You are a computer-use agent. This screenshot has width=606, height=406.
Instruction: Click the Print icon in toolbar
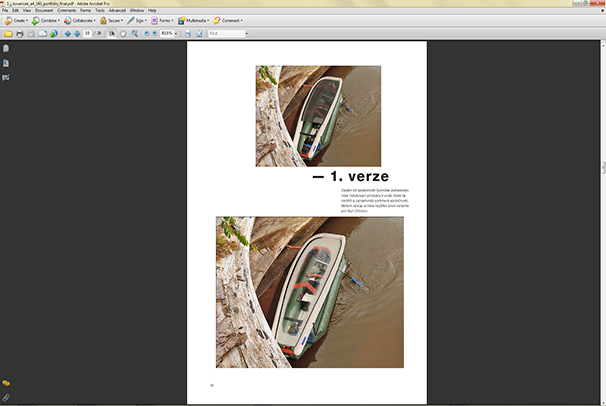click(19, 33)
